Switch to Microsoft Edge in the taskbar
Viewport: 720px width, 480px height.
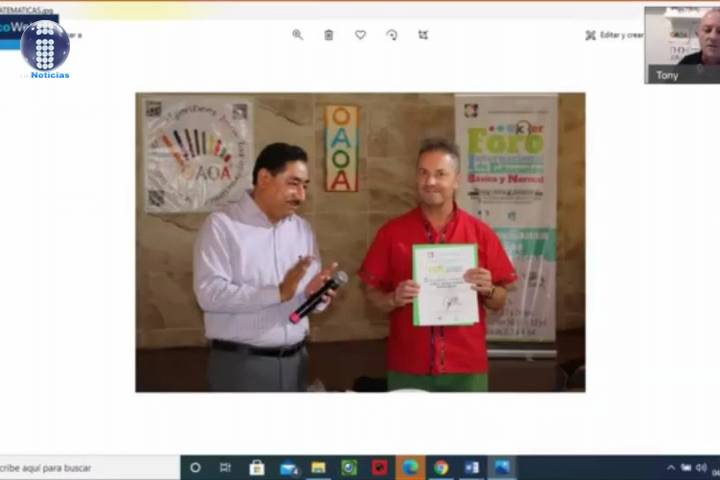tap(410, 468)
